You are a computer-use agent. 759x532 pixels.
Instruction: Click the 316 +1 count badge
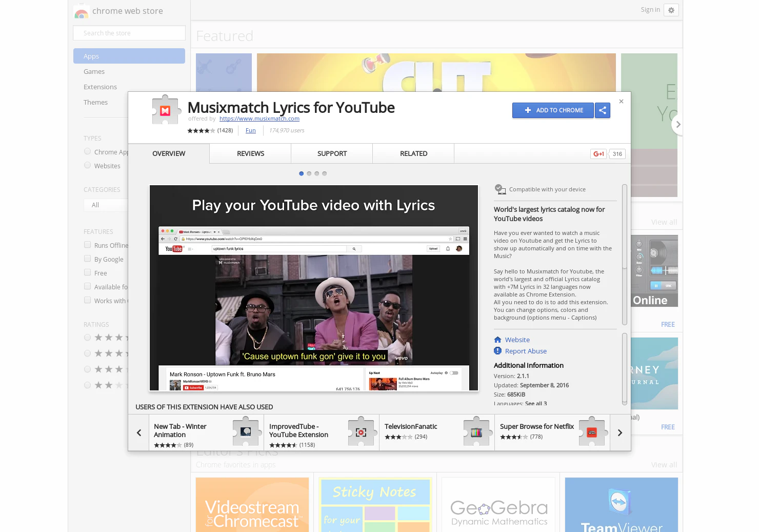point(617,154)
